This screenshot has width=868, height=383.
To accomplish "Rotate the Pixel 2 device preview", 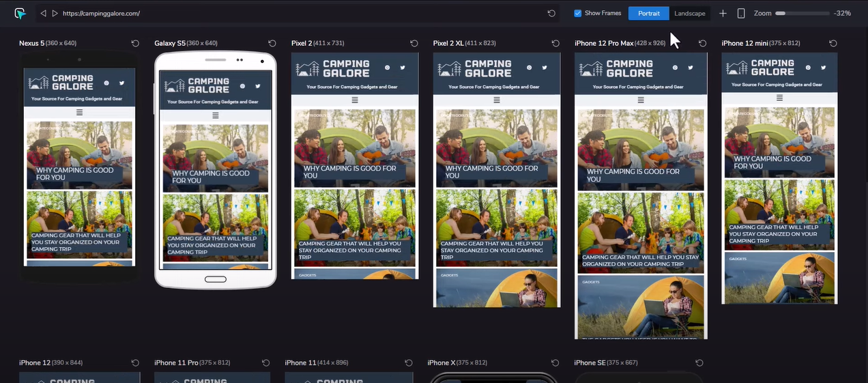I will pyautogui.click(x=414, y=43).
